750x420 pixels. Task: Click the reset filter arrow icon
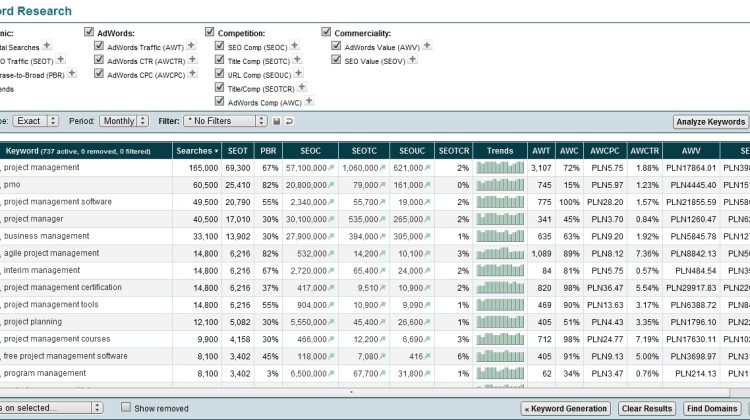point(289,122)
